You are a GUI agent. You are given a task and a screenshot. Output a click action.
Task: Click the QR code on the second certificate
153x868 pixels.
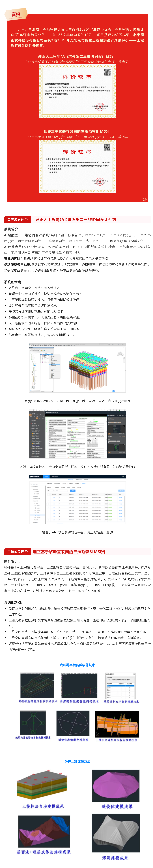coord(107,148)
